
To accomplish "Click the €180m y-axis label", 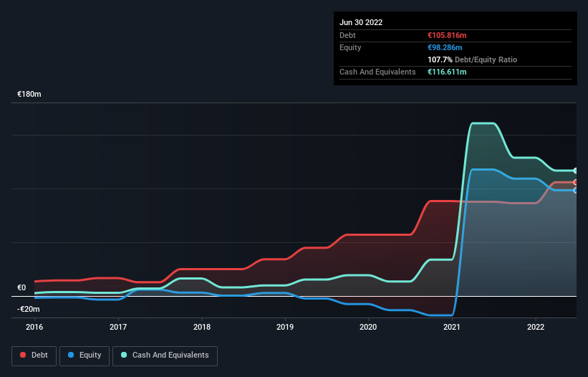I will (x=29, y=94).
